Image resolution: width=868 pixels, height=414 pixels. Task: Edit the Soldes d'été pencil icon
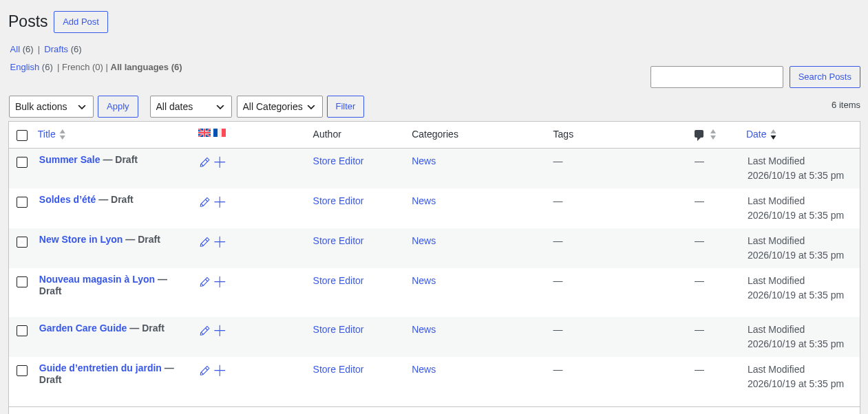click(x=204, y=202)
